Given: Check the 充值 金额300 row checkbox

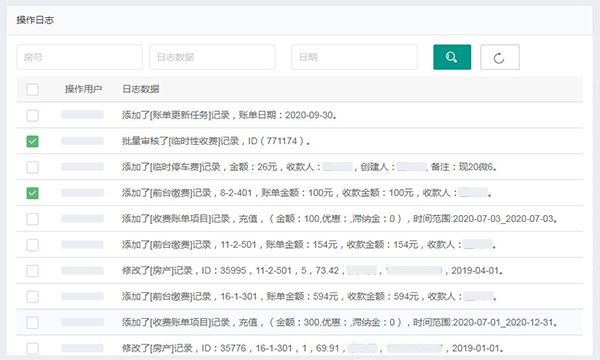Looking at the screenshot, I should click(33, 323).
